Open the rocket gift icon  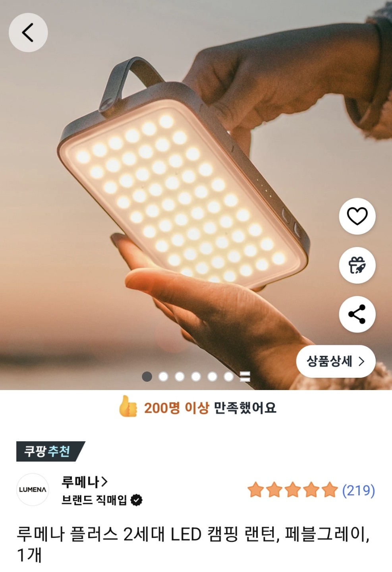(357, 265)
